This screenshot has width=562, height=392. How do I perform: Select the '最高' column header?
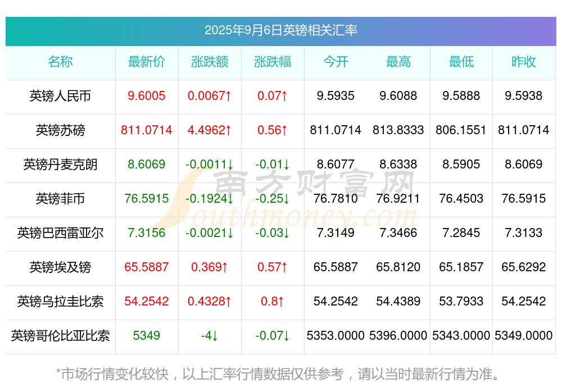point(398,62)
